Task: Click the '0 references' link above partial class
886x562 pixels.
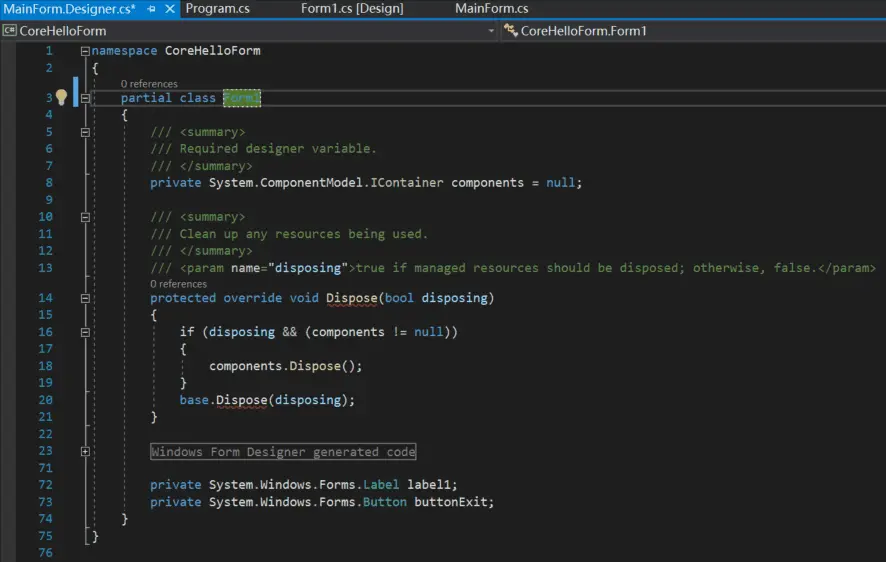Action: [x=149, y=84]
